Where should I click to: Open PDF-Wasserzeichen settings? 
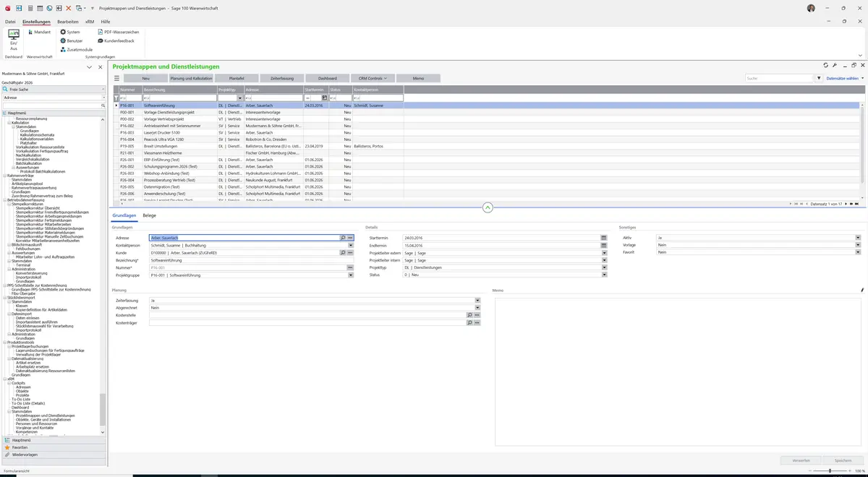118,32
